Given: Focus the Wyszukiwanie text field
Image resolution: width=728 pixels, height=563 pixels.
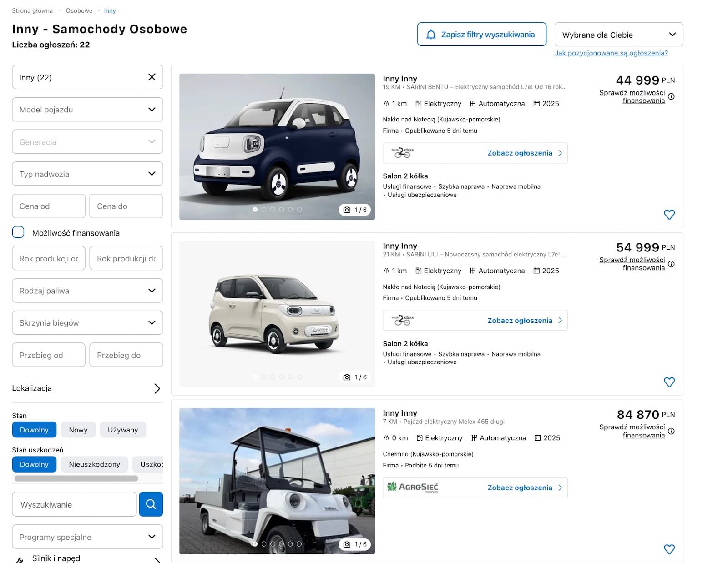Looking at the screenshot, I should point(74,504).
